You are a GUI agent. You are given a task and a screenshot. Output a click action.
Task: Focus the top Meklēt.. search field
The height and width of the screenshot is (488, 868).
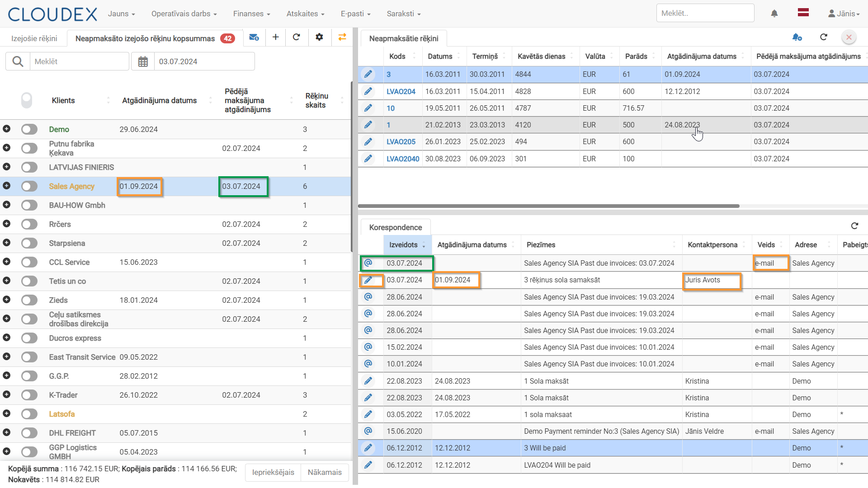pos(705,13)
